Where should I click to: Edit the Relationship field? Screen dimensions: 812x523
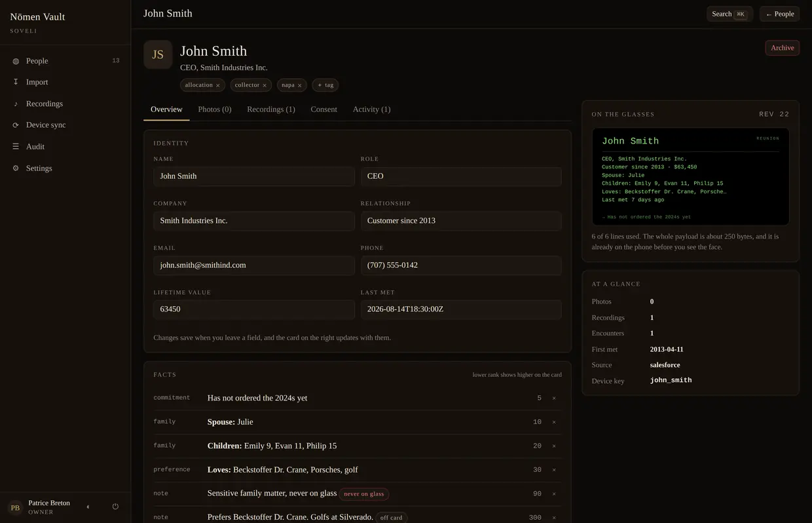coord(461,221)
